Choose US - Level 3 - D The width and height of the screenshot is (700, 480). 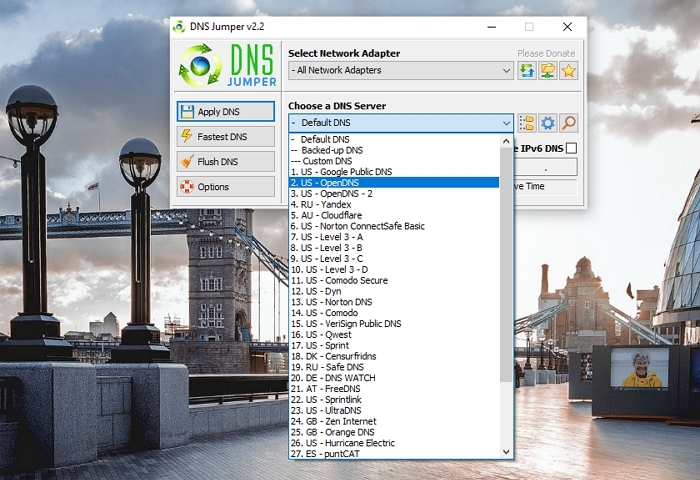394,270
